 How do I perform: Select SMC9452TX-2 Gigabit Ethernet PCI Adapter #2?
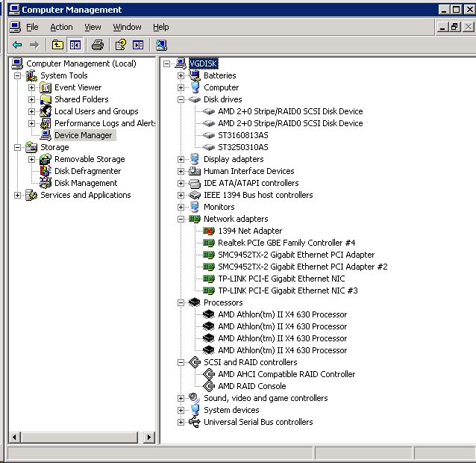303,267
